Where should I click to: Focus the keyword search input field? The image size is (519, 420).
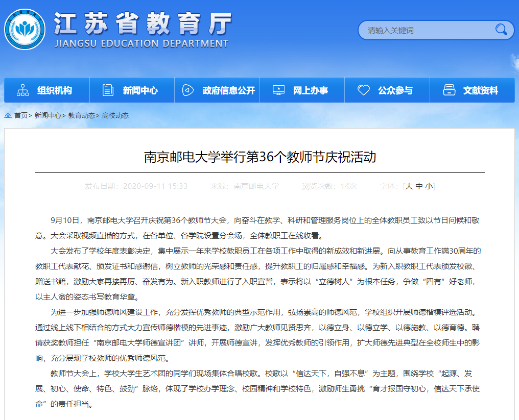point(427,30)
